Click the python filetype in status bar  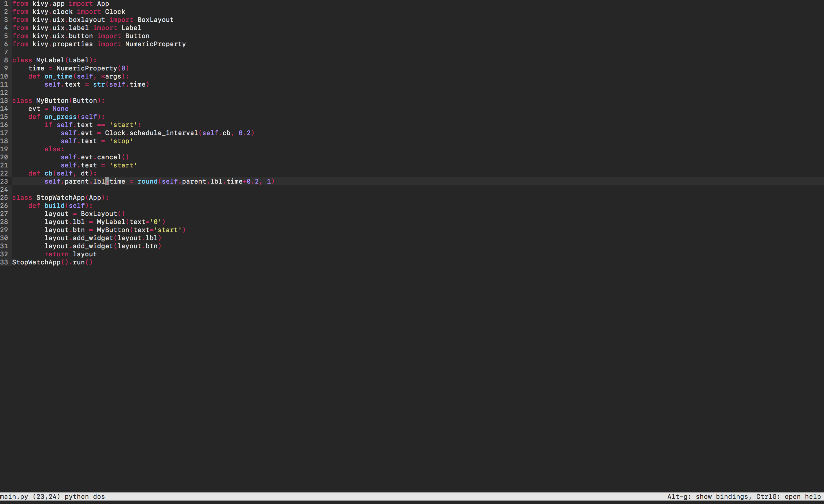(77, 497)
